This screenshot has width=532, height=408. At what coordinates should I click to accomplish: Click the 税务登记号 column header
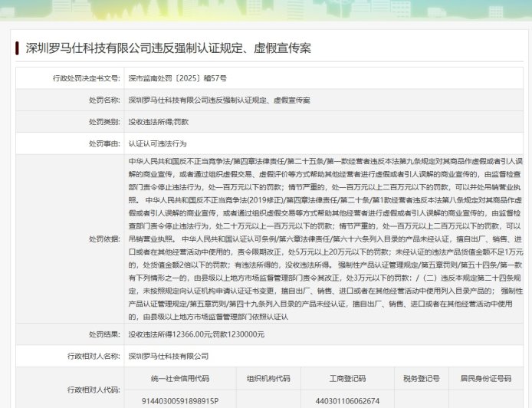tap(422, 378)
